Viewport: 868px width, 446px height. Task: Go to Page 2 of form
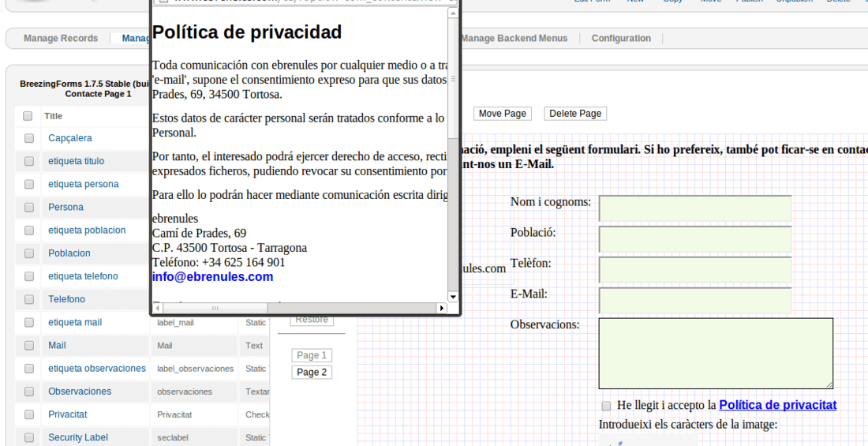(312, 373)
